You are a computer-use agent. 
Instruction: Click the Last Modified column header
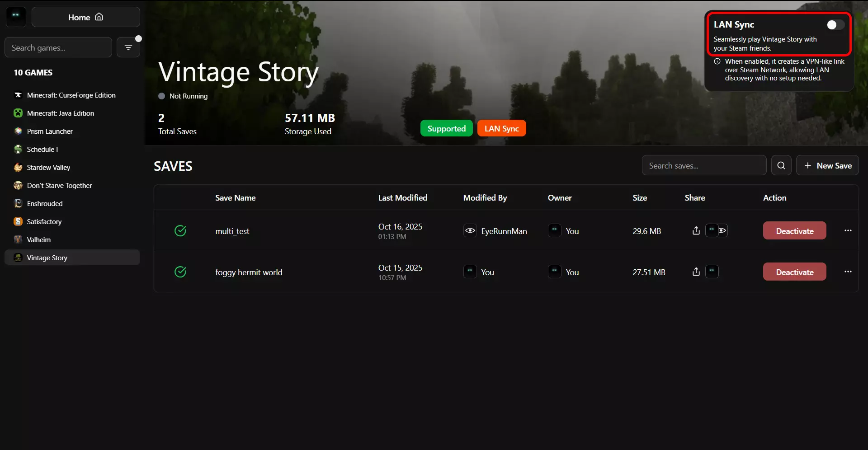pos(403,197)
